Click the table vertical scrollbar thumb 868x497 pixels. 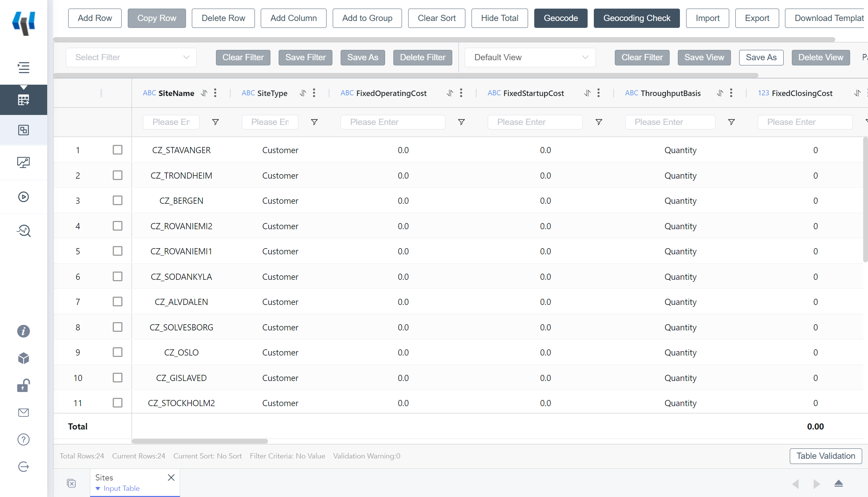[865, 200]
